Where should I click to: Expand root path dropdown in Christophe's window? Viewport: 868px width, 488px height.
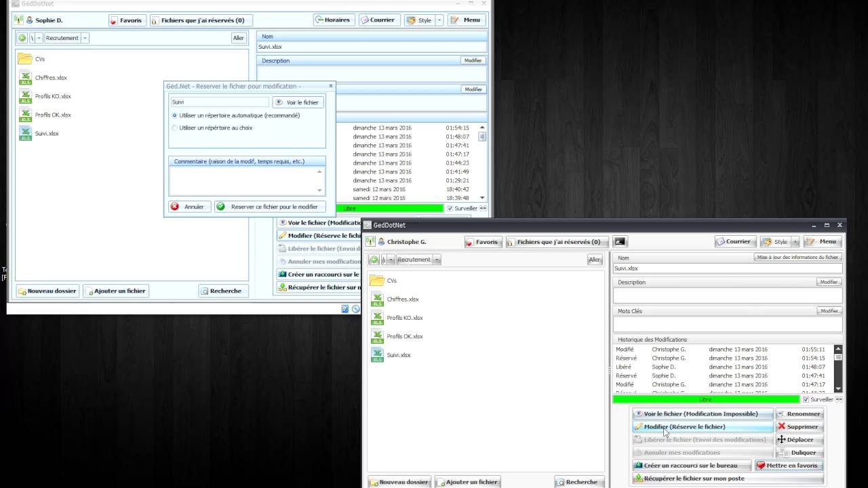(x=391, y=260)
